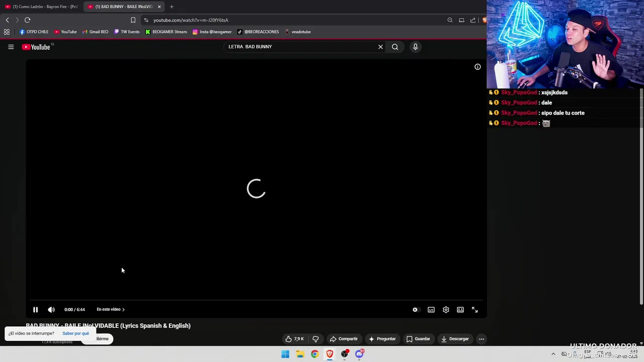This screenshot has width=644, height=362.
Task: Run the search with the magnifier button
Action: 395,47
